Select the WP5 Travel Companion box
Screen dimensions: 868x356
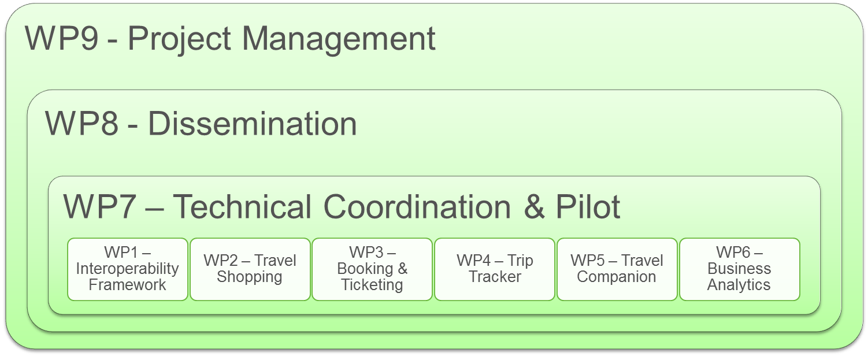(x=617, y=269)
